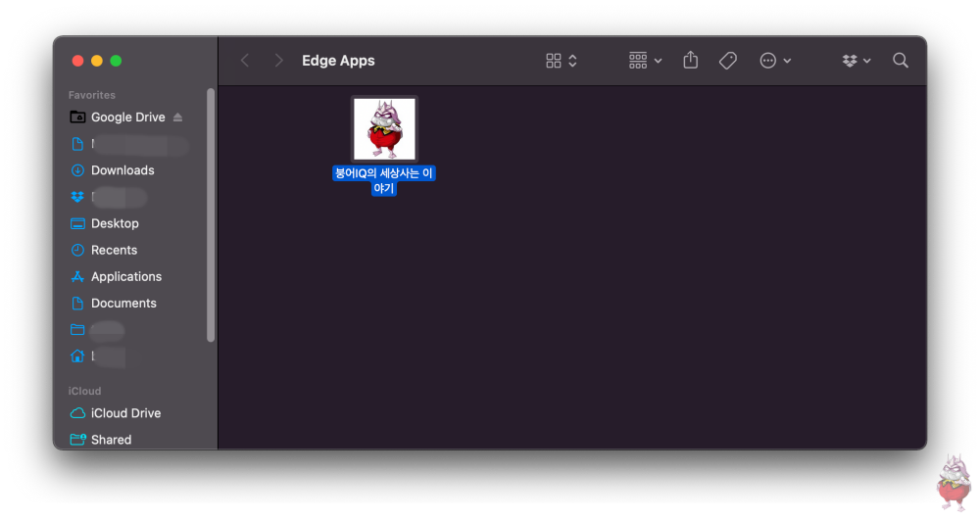Open Applications in the sidebar
980x520 pixels.
click(x=126, y=276)
